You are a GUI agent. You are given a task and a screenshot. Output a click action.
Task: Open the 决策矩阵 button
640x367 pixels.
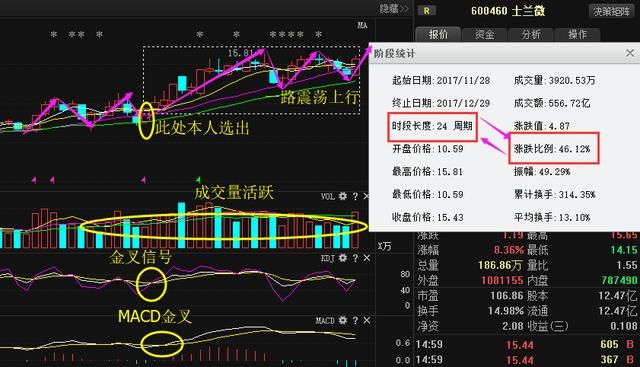611,11
